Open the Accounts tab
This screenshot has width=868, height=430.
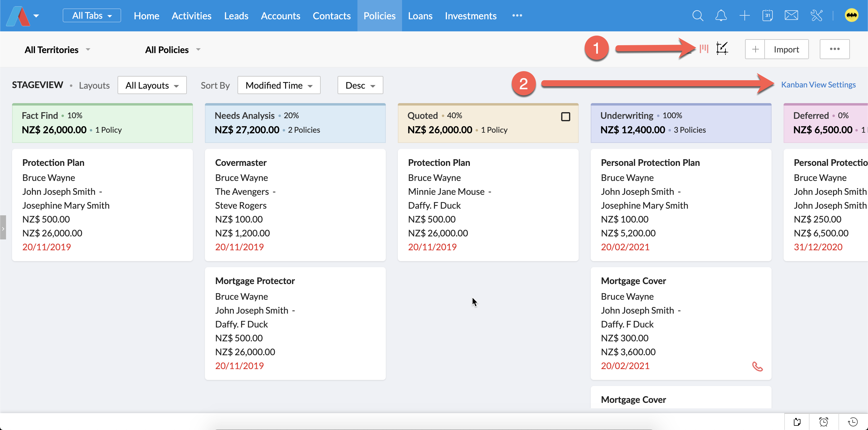pyautogui.click(x=280, y=16)
